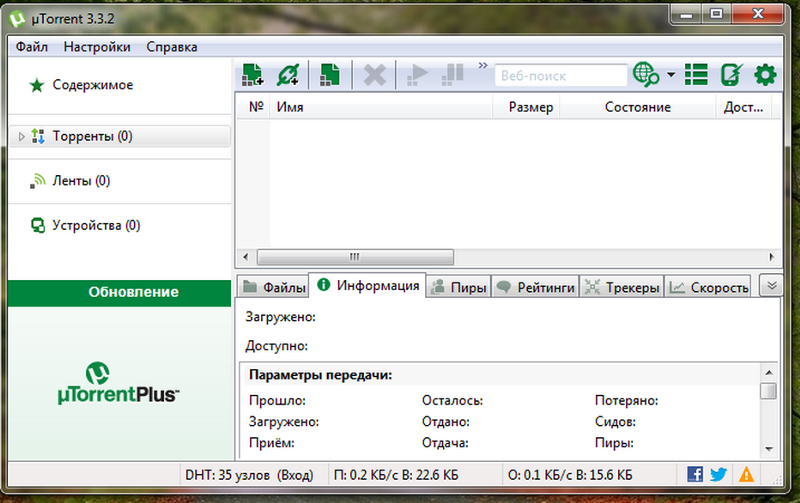Click the Add Torrent toolbar icon
800x503 pixels.
253,75
